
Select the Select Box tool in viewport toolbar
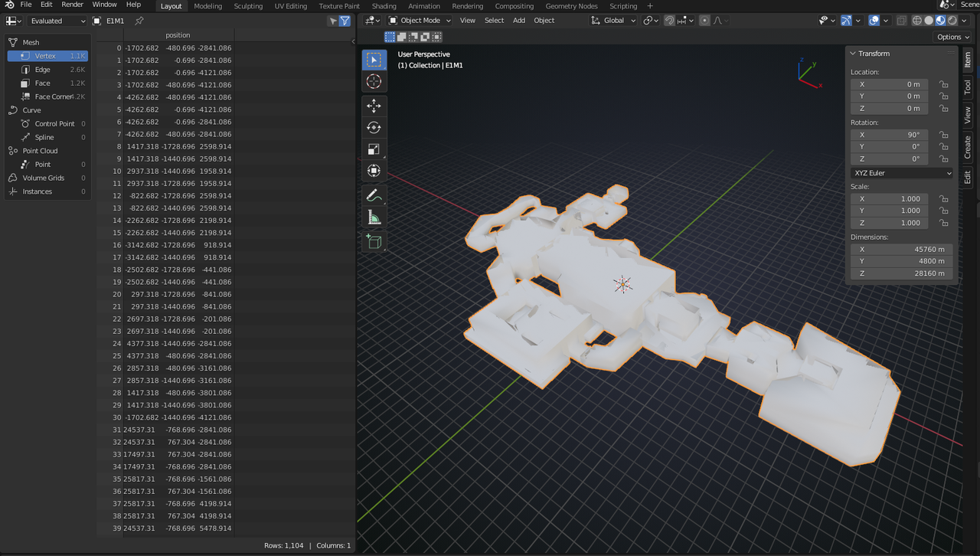[x=374, y=60]
